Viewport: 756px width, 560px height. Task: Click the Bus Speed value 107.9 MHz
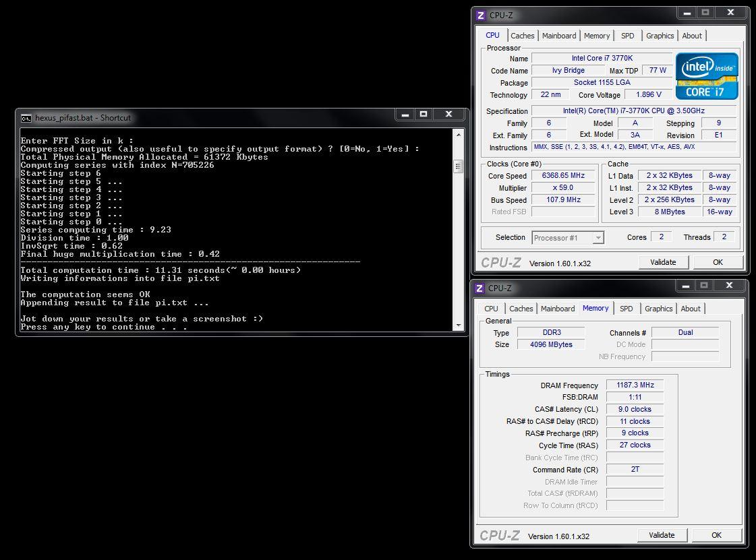563,199
